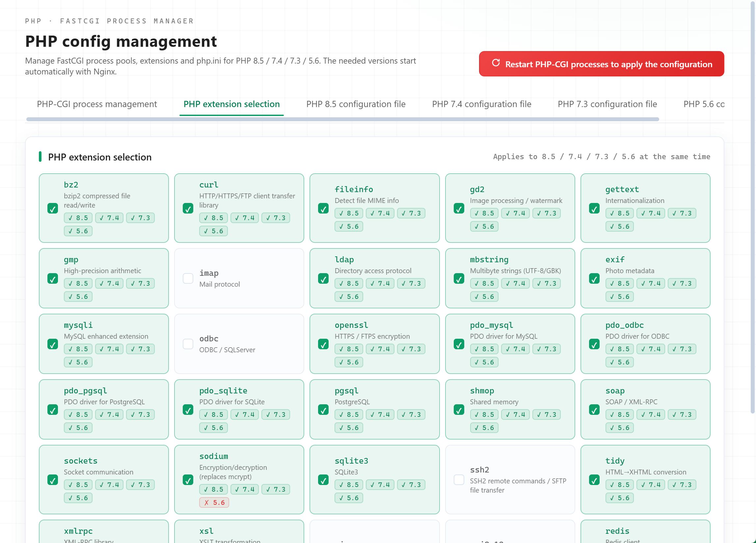Toggle the gettext extension checkbox
This screenshot has height=543, width=756.
coord(594,209)
